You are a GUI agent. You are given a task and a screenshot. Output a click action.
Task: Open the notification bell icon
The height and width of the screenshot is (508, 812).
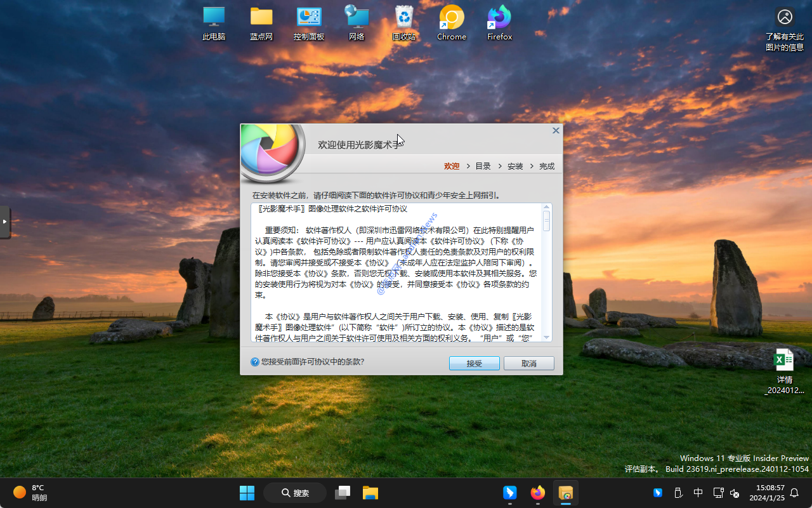794,493
